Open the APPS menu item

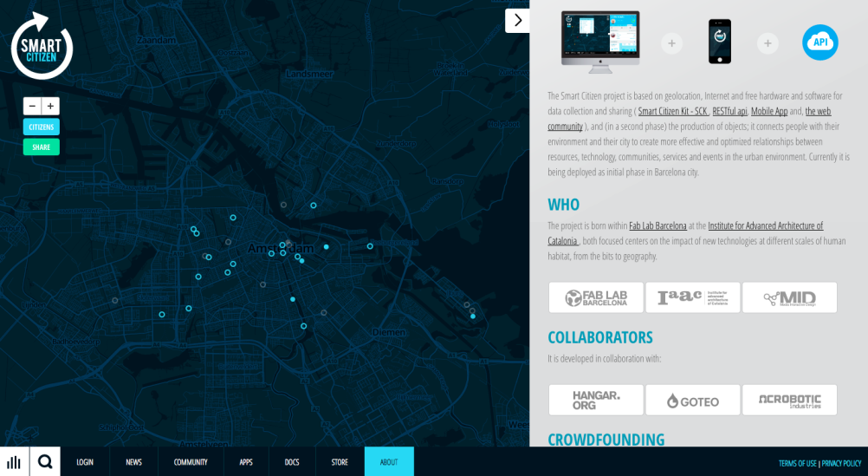246,461
